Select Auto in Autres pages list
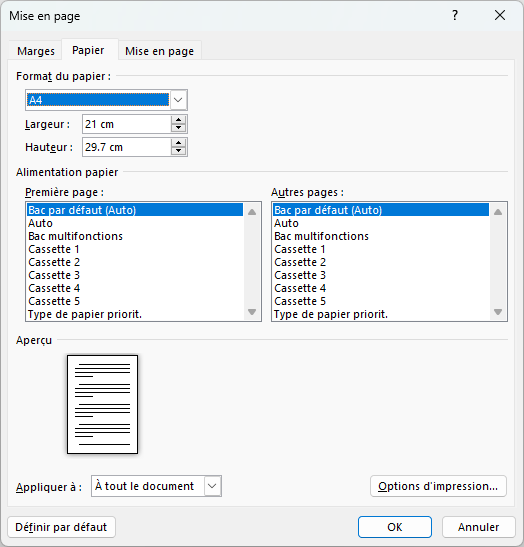 click(x=381, y=223)
